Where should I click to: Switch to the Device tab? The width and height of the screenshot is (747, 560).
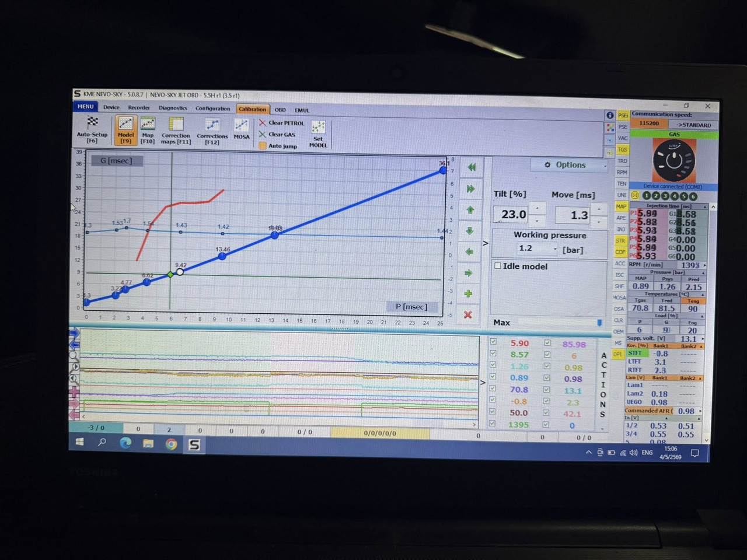coord(111,107)
